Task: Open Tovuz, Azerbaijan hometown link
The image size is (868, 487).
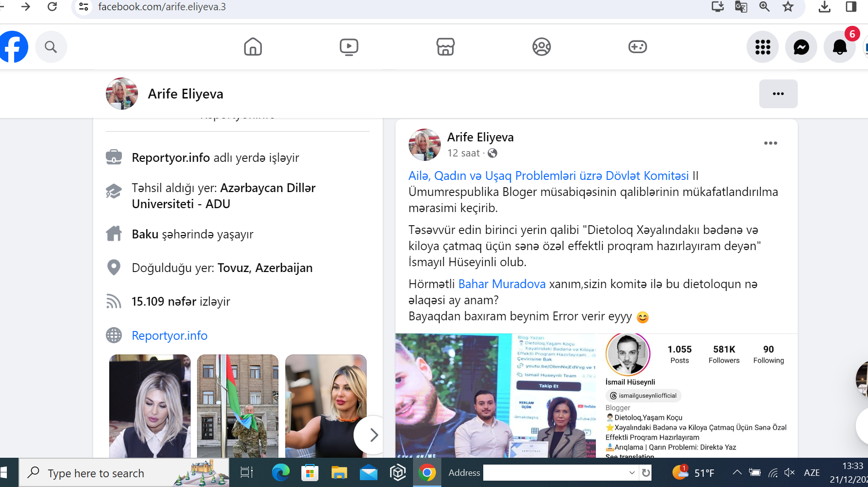Action: pos(265,268)
